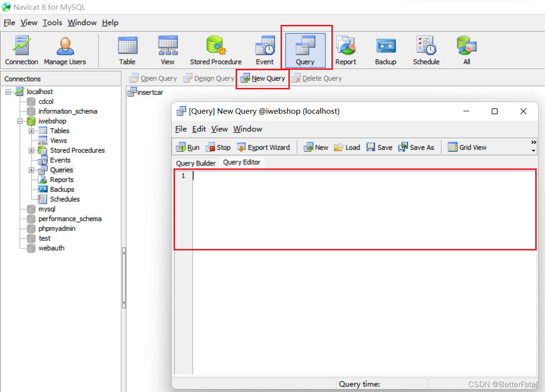Open the Connection tool in main toolbar
Screen dimensions: 545x392
[22, 50]
